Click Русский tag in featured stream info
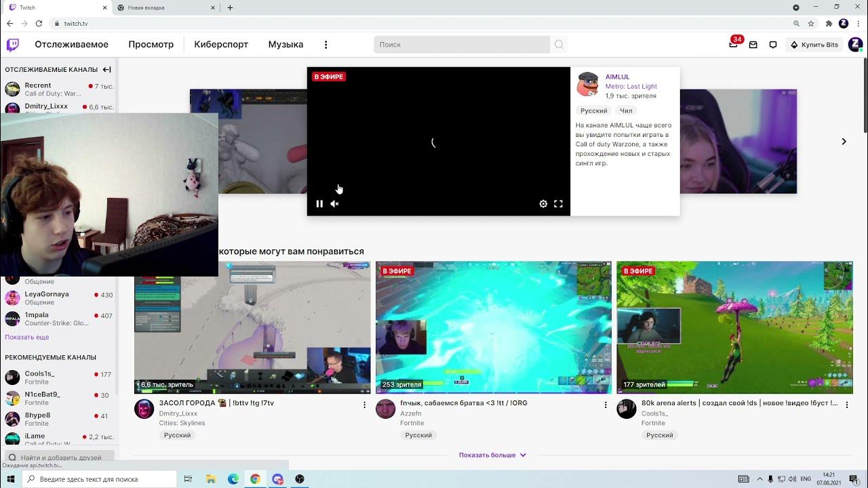Screen dimensions: 868x488 click(x=594, y=110)
